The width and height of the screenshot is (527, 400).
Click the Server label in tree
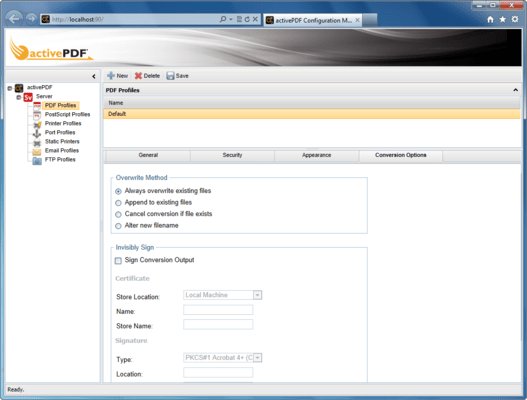tap(44, 96)
